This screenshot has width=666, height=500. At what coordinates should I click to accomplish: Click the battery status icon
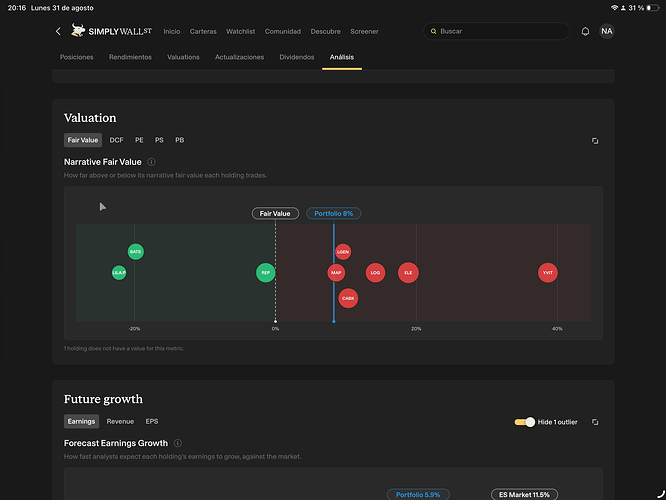coord(652,8)
